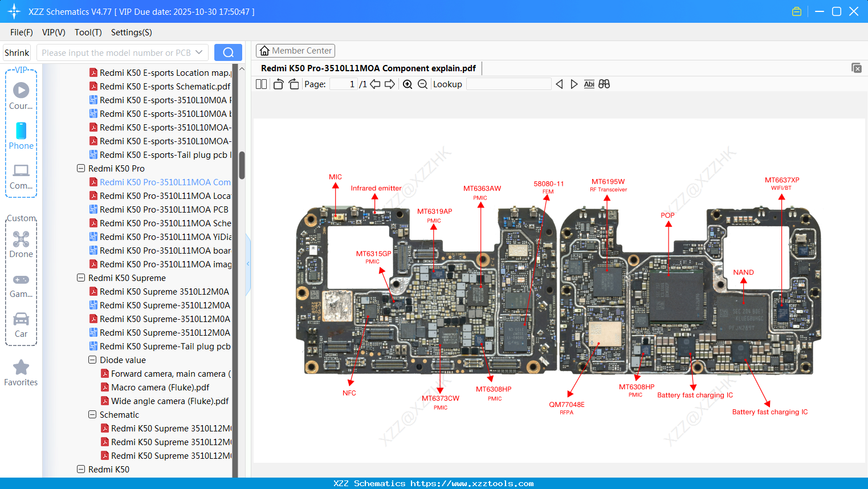Image resolution: width=868 pixels, height=489 pixels.
Task: Start a search with the binoculars icon
Action: [604, 84]
